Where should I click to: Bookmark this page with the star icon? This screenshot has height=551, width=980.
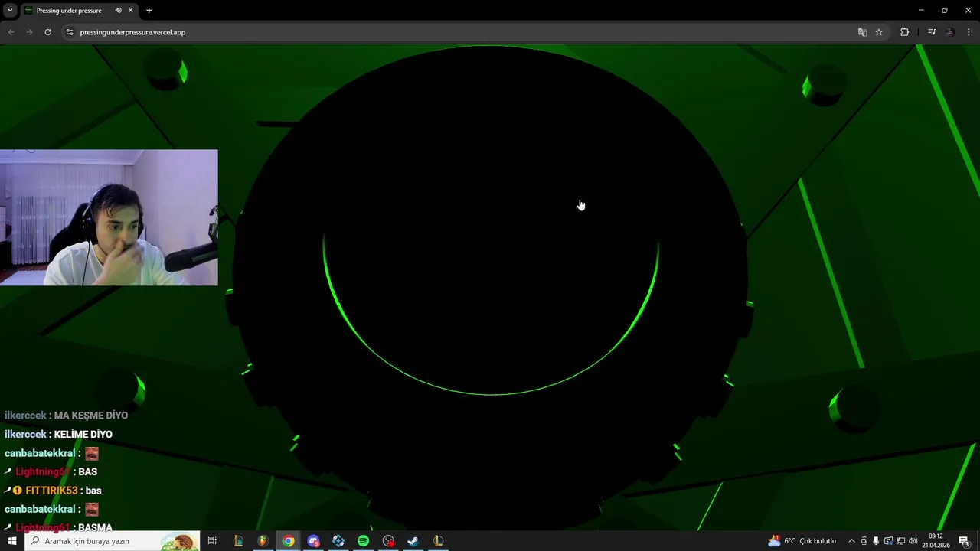coord(879,32)
